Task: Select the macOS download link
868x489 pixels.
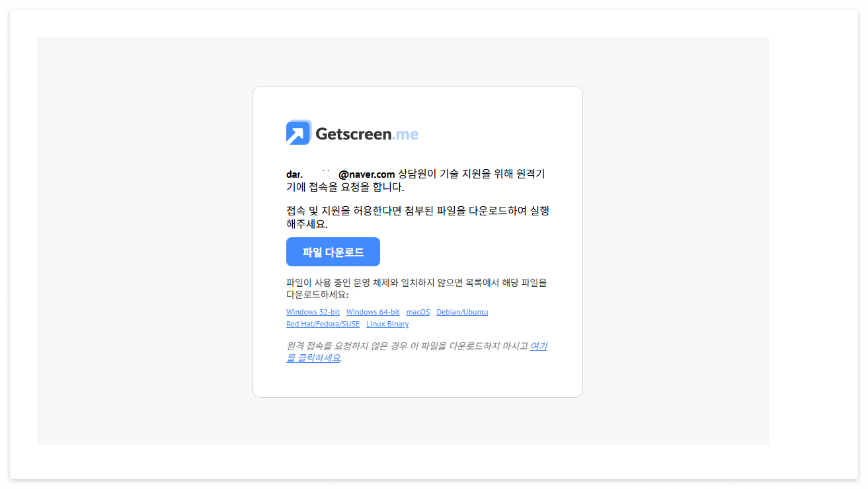Action: click(418, 312)
